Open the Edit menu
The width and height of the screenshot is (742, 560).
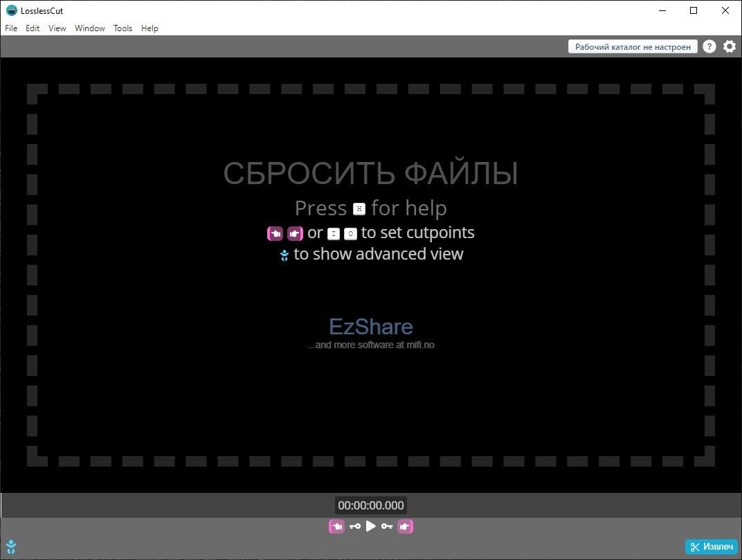pos(33,28)
